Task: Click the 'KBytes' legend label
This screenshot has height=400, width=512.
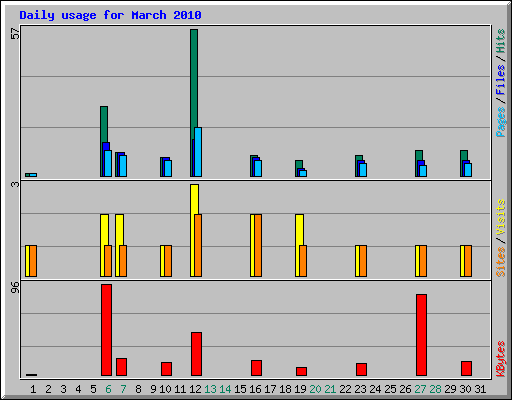Action: coord(501,359)
